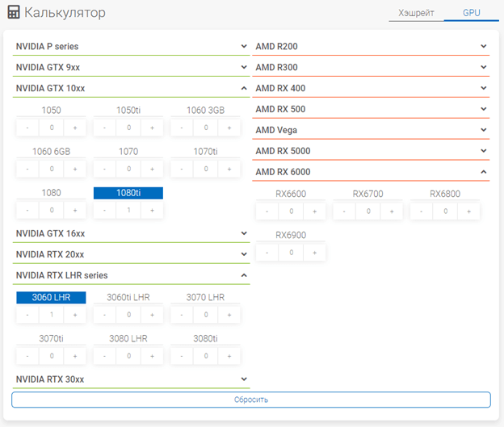
Task: Remove one RX6800 card
Action: point(422,211)
